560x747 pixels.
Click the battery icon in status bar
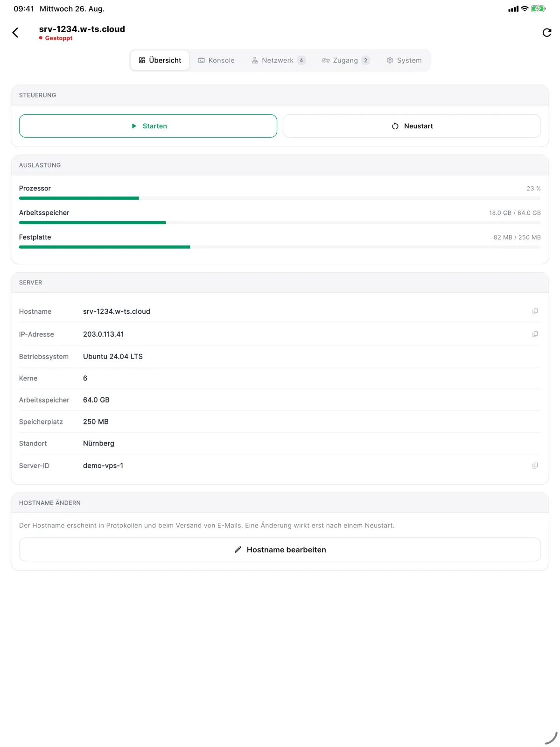click(539, 9)
